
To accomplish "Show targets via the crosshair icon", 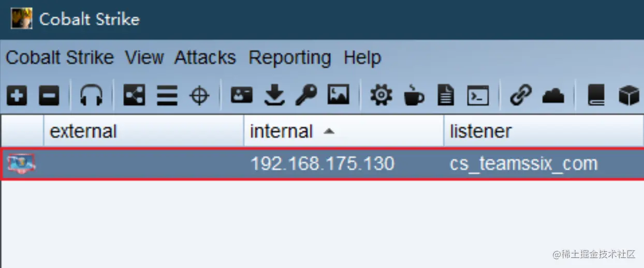I will coord(199,96).
